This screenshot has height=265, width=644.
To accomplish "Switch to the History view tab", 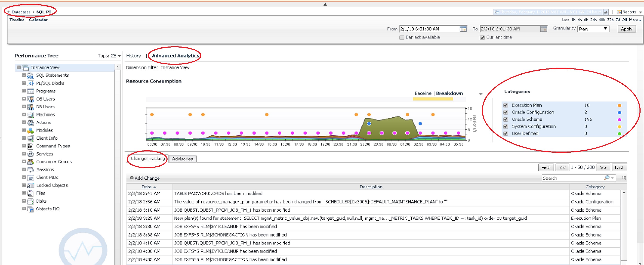I will 134,56.
